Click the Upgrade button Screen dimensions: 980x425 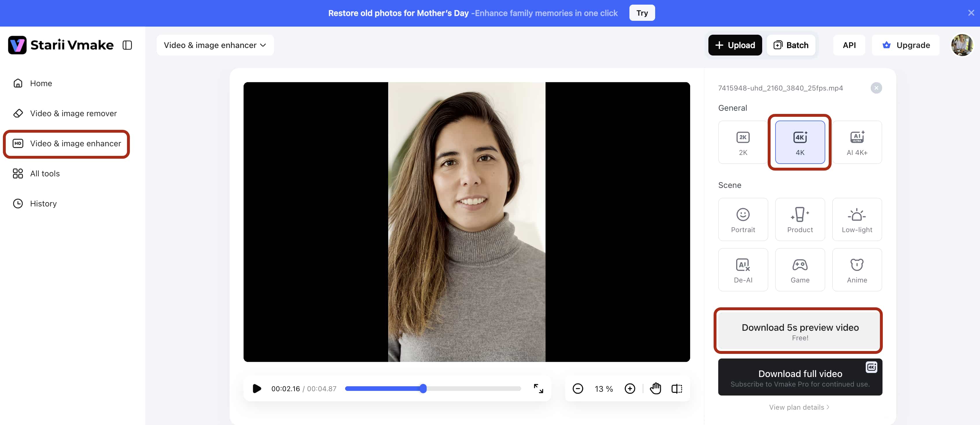[905, 45]
